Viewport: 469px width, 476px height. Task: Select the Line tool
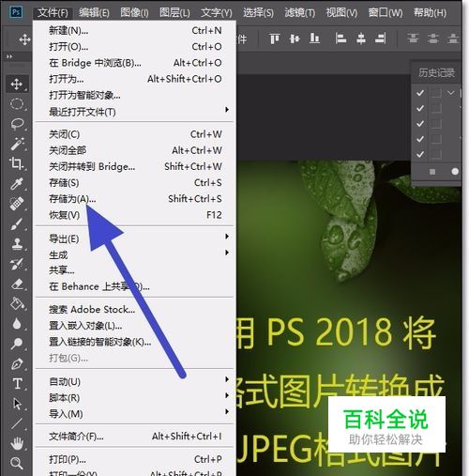coord(17,423)
